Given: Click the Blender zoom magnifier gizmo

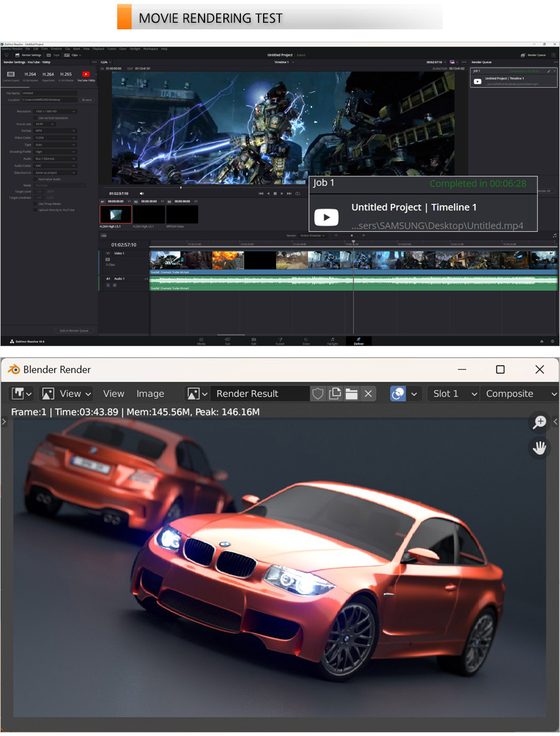Looking at the screenshot, I should tap(540, 421).
